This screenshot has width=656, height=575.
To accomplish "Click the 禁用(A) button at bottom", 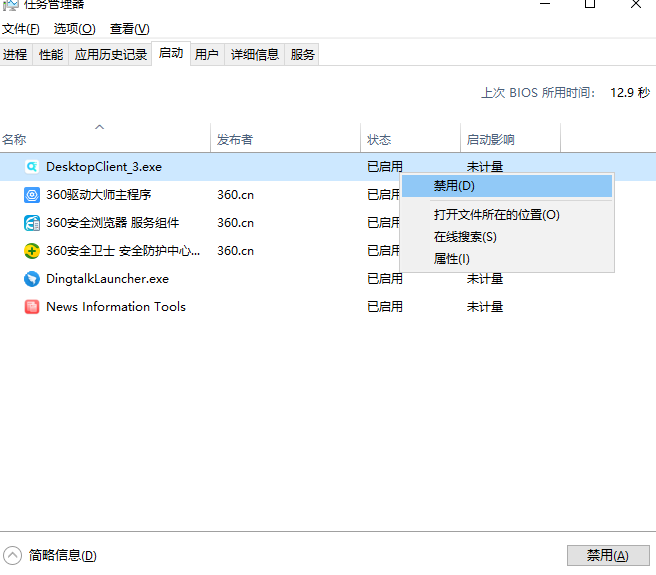I will coord(608,556).
